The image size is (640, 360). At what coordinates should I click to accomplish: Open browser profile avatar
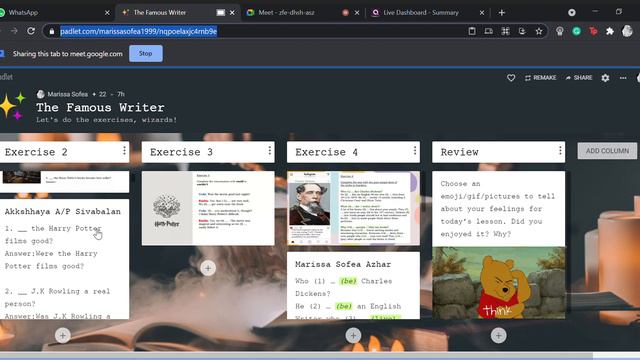coord(627,31)
